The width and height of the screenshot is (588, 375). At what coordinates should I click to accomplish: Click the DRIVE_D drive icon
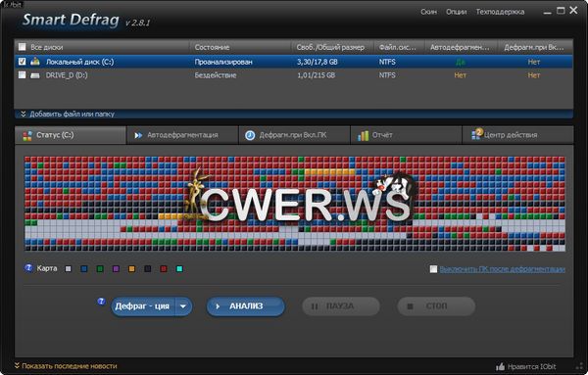pos(35,75)
